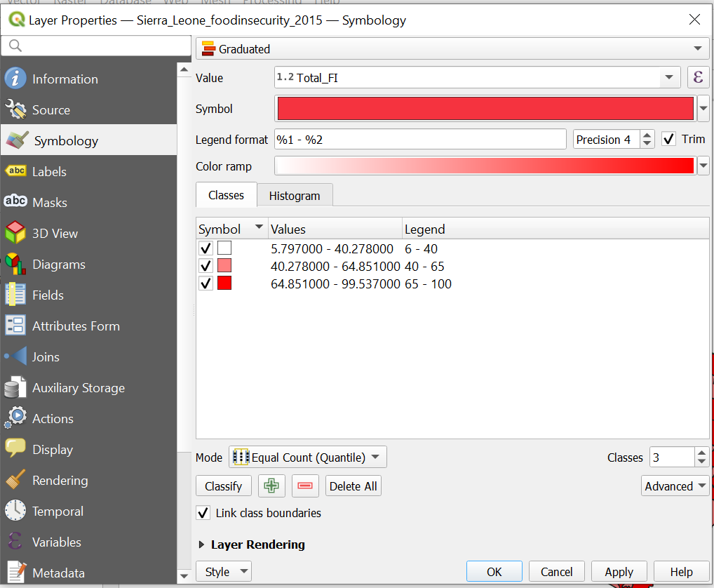Screen dimensions: 714x588
Task: Open the 3D View cube icon
Action: coord(15,233)
